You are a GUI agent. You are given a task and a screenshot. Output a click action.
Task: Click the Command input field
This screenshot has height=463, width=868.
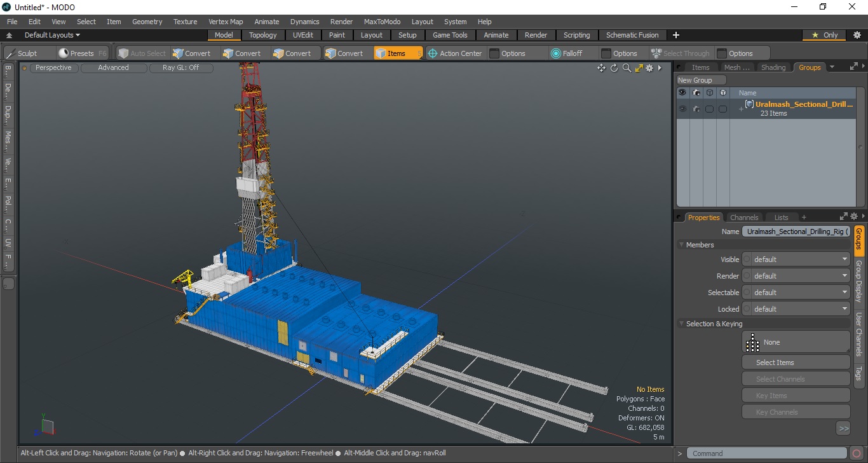coord(768,453)
